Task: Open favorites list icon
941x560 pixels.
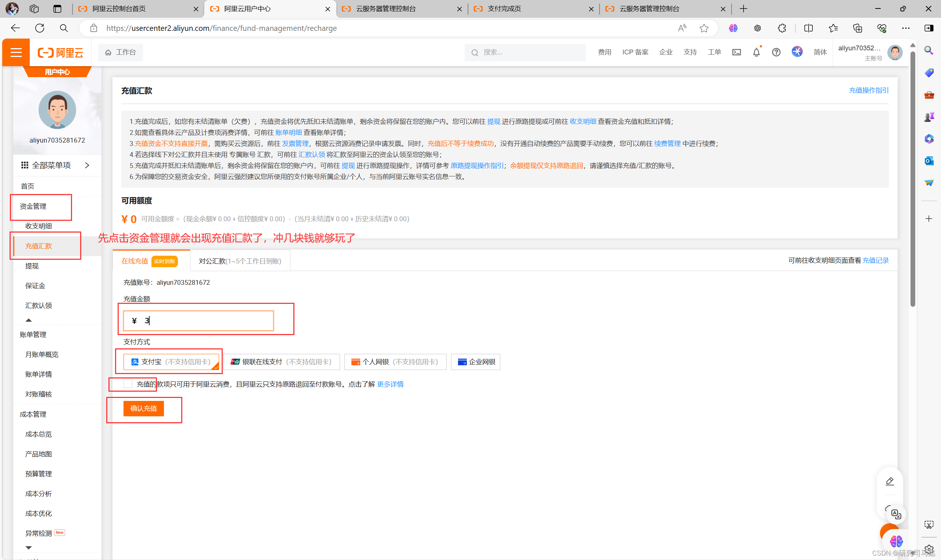Action: [833, 28]
